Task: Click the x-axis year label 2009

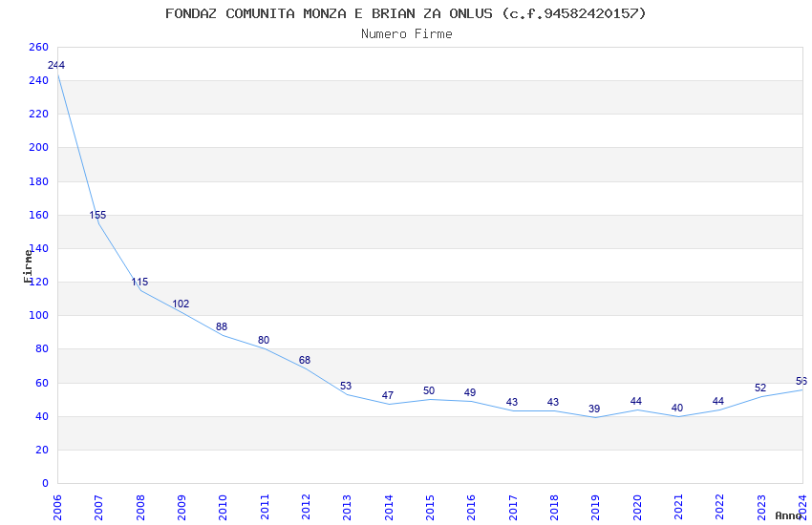Action: pyautogui.click(x=182, y=507)
